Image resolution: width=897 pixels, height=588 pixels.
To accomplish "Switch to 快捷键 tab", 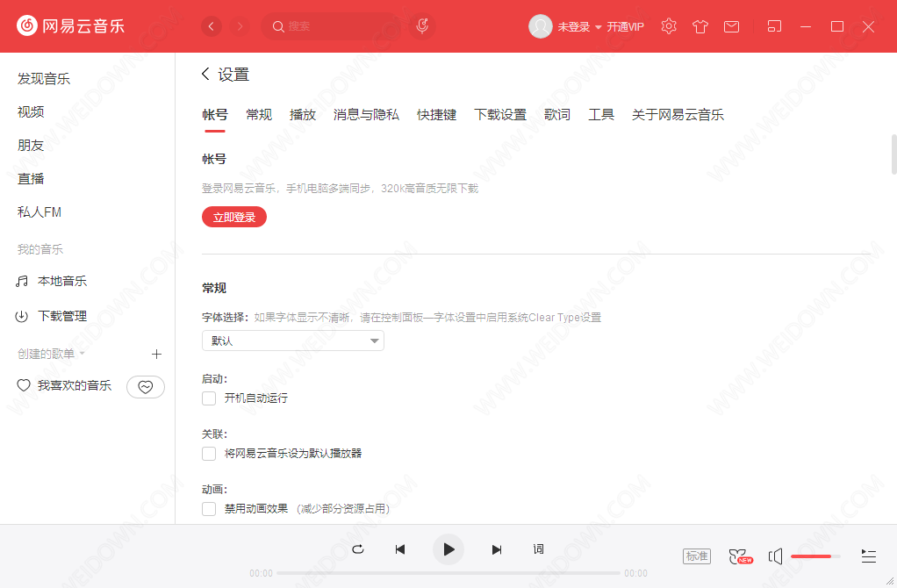I will [x=436, y=115].
